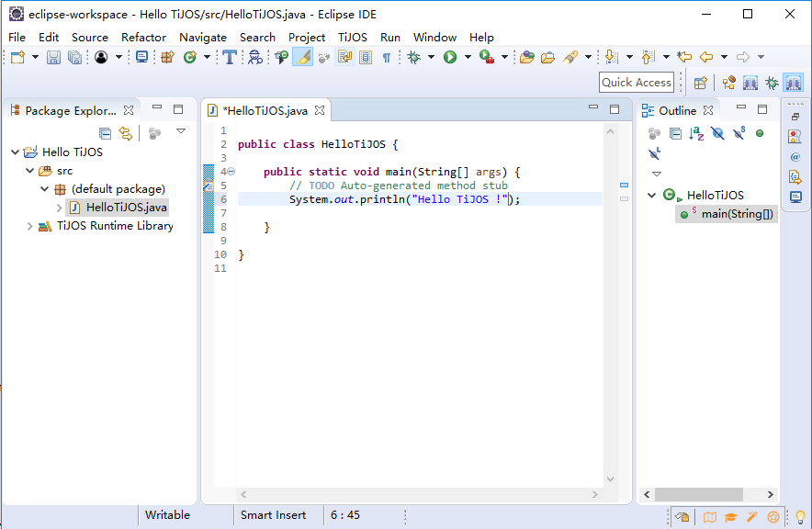812x529 pixels.
Task: Click the Javadoc @ icon in right trim
Action: click(x=795, y=157)
